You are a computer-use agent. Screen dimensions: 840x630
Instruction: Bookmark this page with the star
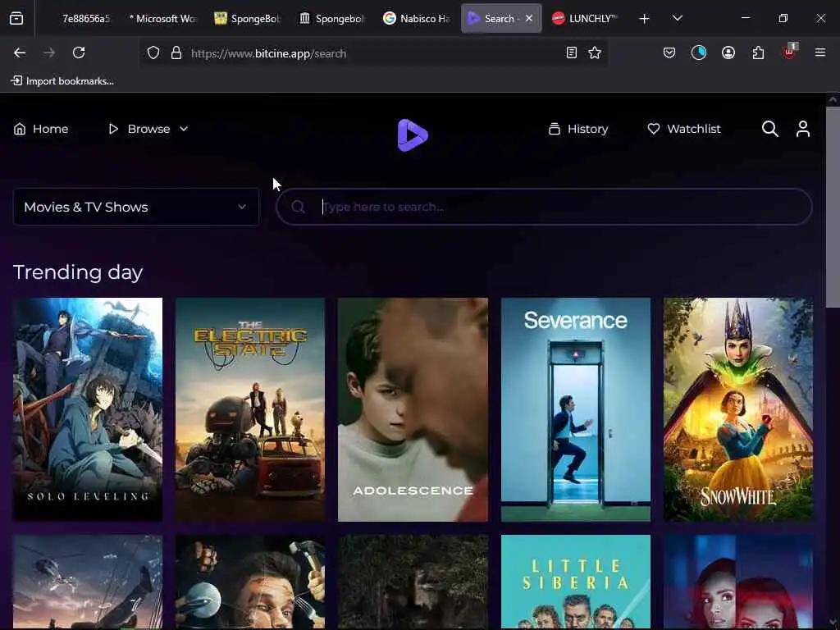click(595, 52)
